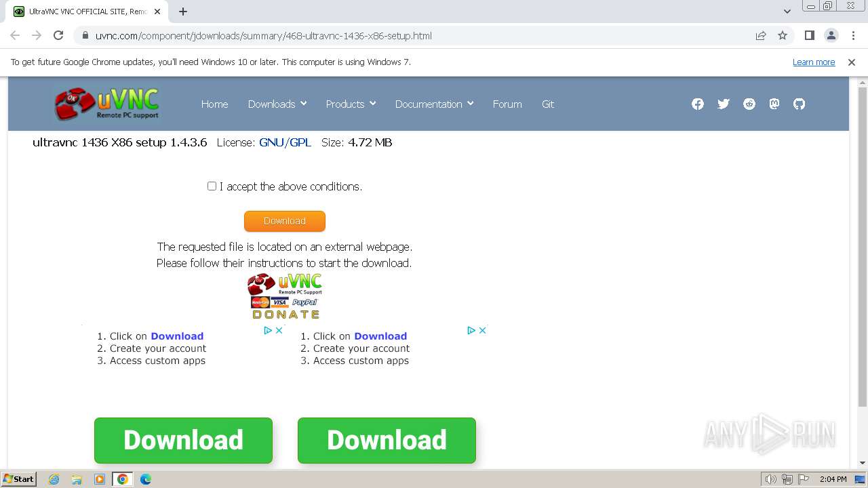The width and height of the screenshot is (868, 488).
Task: Click the uVNC Donate PayPal image
Action: (x=285, y=296)
